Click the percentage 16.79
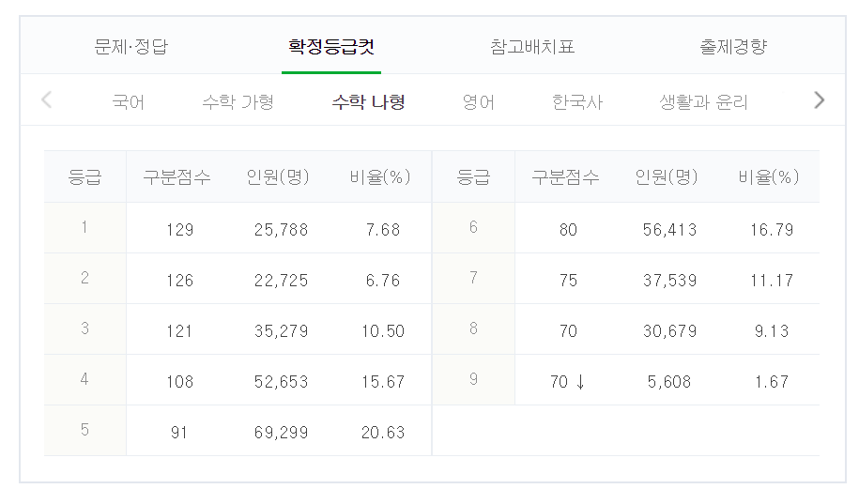Screen dimensions: 859x504 772,230
